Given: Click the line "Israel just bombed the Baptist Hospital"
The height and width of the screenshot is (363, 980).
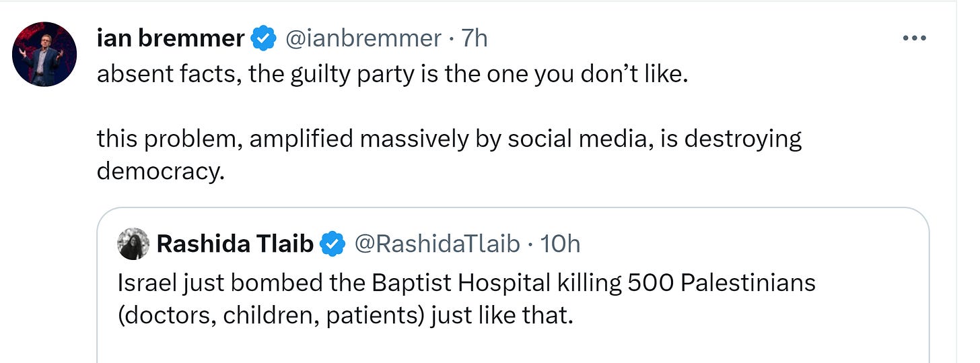Looking at the screenshot, I should pos(466,283).
